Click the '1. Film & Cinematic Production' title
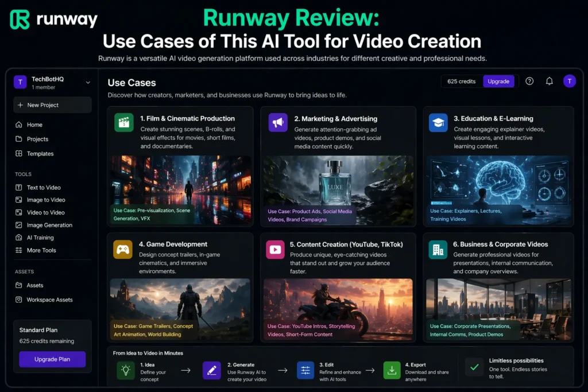The image size is (588, 392). (188, 118)
